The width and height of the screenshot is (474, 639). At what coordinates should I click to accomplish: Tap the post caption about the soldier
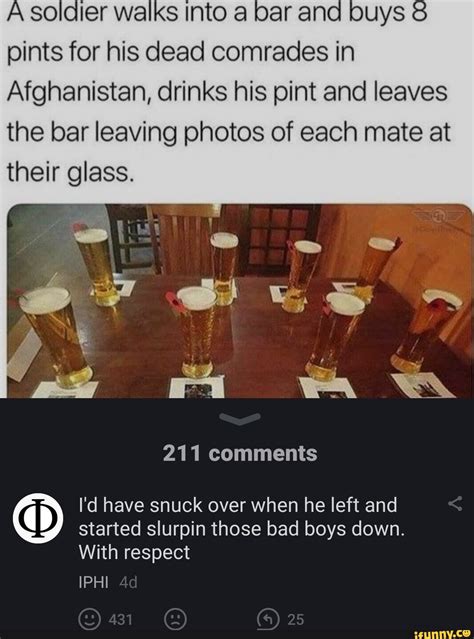coord(228,93)
